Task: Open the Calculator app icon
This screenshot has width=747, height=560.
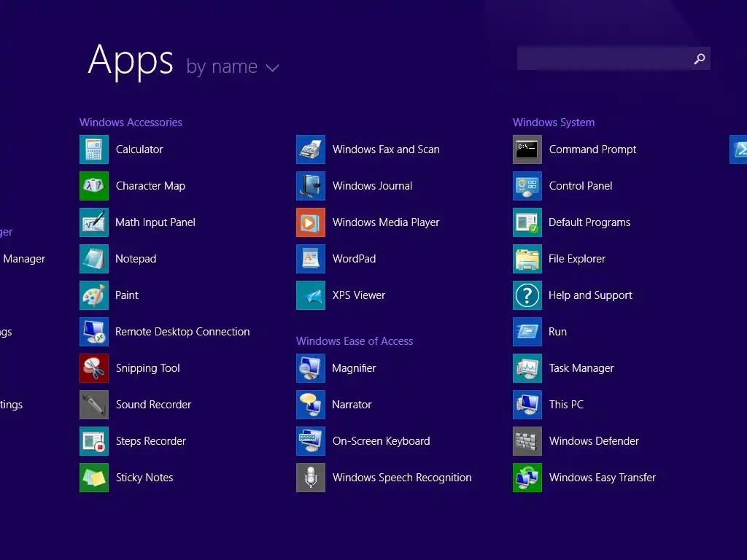Action: coord(94,149)
